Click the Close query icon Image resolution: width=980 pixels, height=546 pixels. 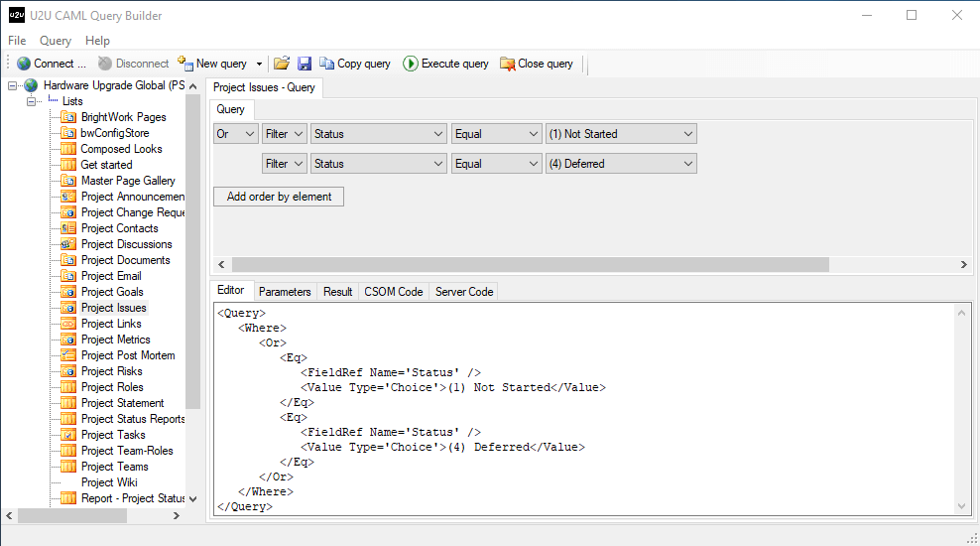coord(507,64)
